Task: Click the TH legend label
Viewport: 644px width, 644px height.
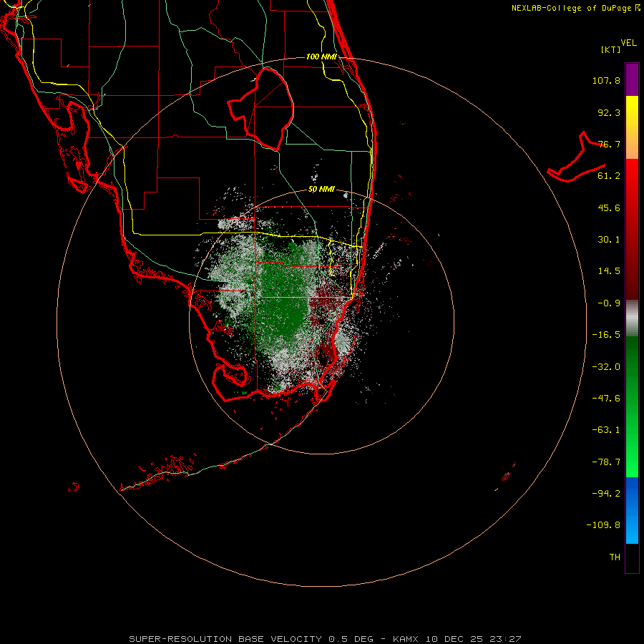Action: [x=615, y=557]
